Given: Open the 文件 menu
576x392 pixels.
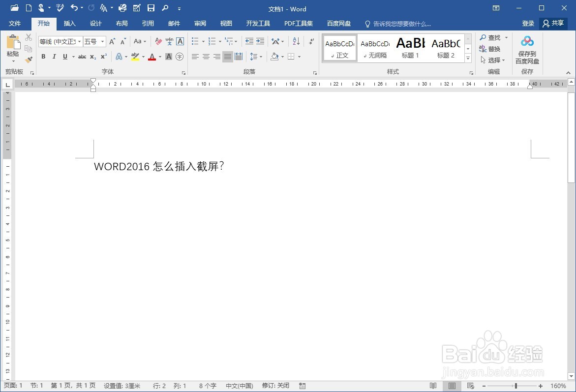Looking at the screenshot, I should [x=15, y=23].
